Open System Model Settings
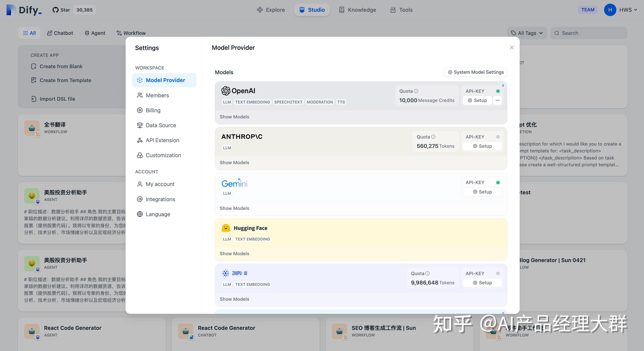 tap(475, 72)
